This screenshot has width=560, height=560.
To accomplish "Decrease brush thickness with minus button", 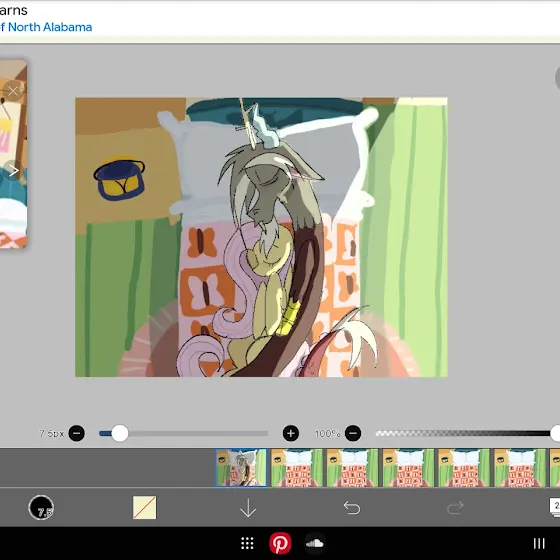I will (76, 434).
